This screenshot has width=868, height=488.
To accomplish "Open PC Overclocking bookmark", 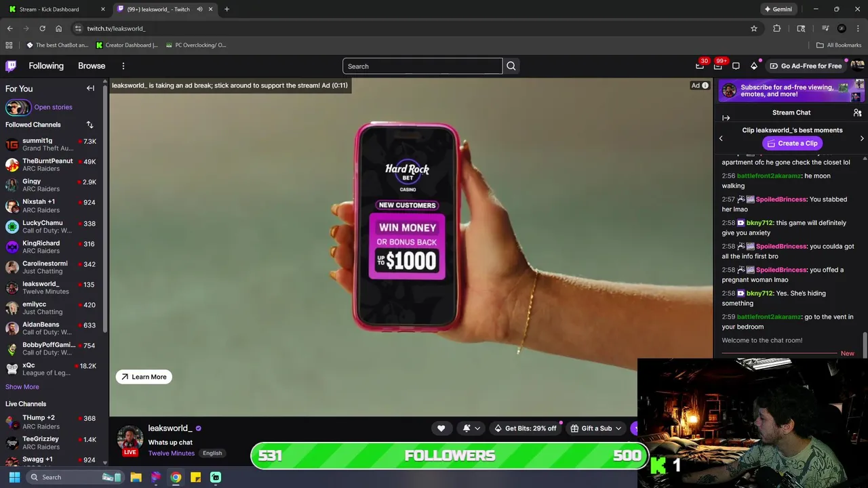I will click(x=195, y=45).
